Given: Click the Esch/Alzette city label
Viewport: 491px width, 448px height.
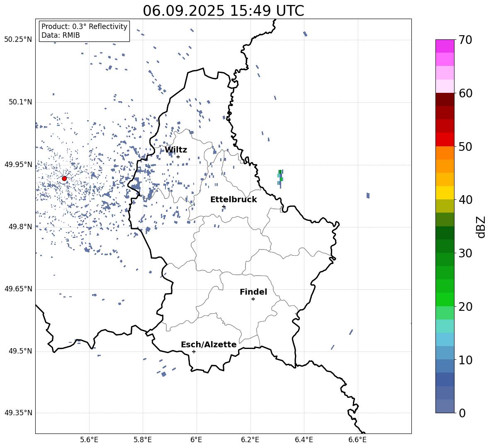Looking at the screenshot, I should click(x=209, y=344).
